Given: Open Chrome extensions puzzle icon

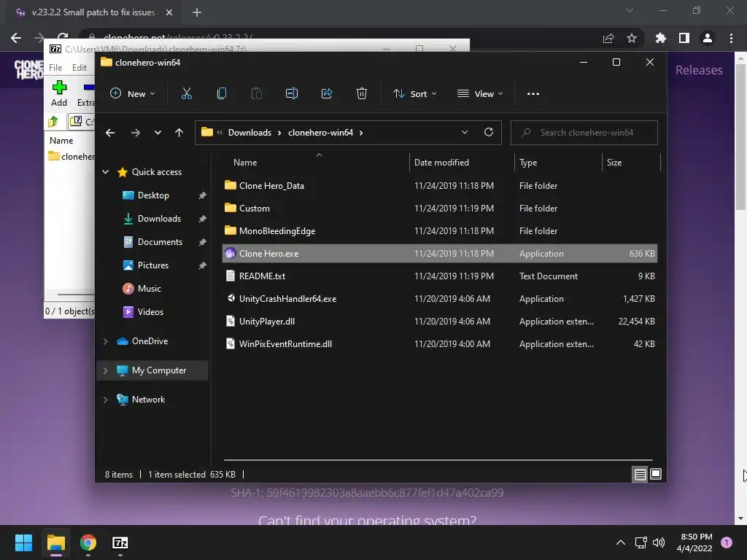Looking at the screenshot, I should [x=661, y=38].
